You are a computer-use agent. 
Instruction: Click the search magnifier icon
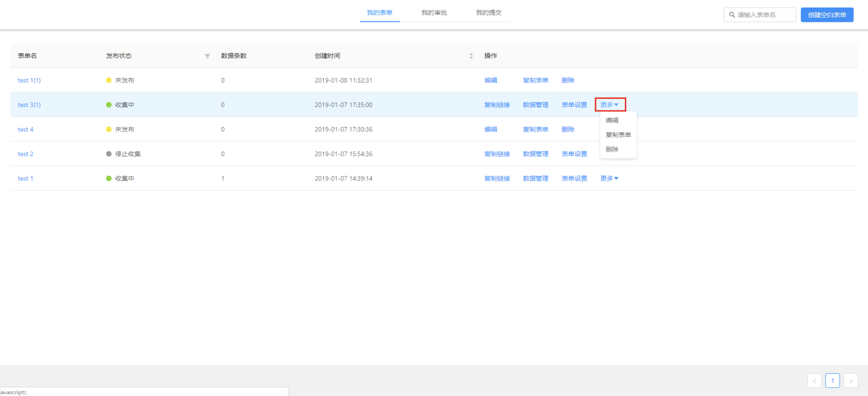pos(732,15)
